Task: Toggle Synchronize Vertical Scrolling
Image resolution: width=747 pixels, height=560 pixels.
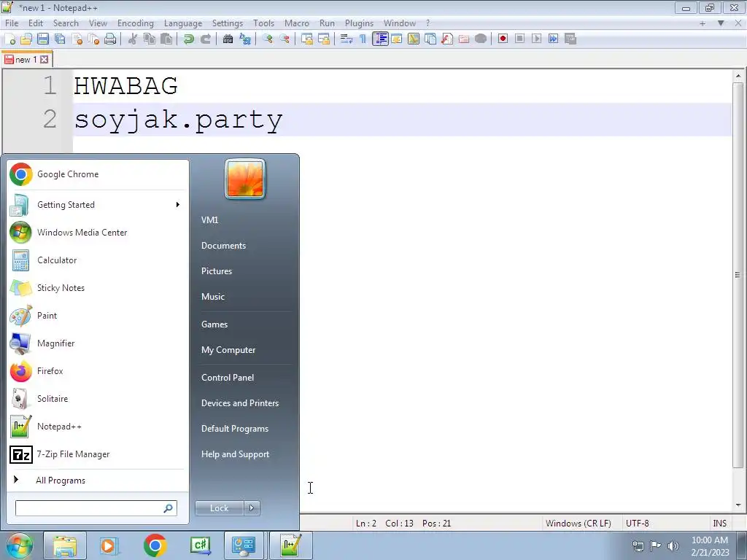Action: pyautogui.click(x=307, y=39)
